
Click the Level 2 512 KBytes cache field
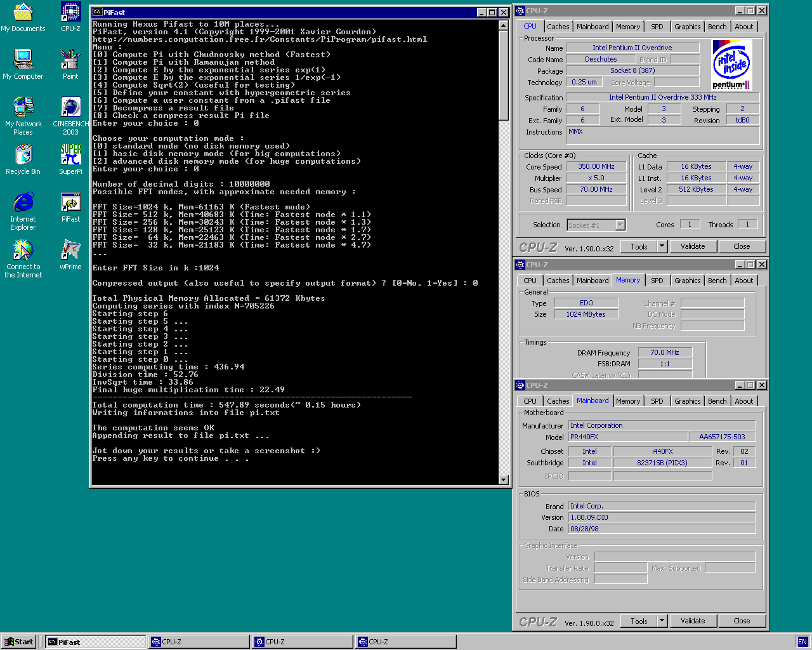(696, 189)
